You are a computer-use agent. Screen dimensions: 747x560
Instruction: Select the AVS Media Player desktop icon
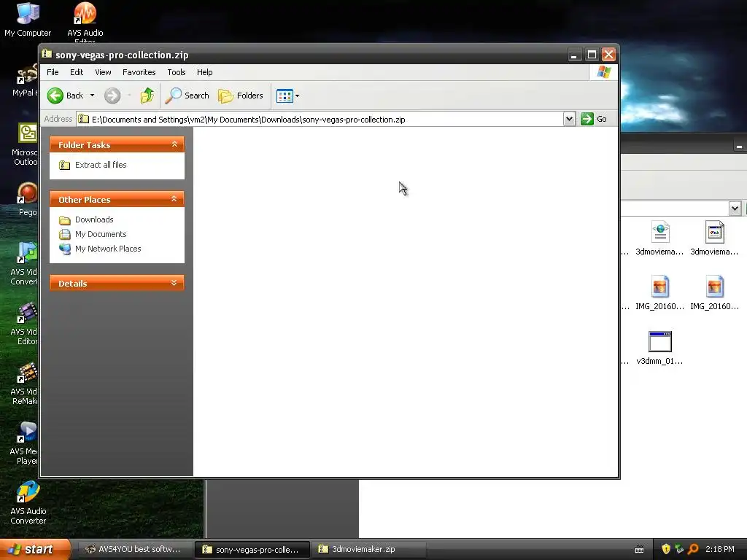24,443
